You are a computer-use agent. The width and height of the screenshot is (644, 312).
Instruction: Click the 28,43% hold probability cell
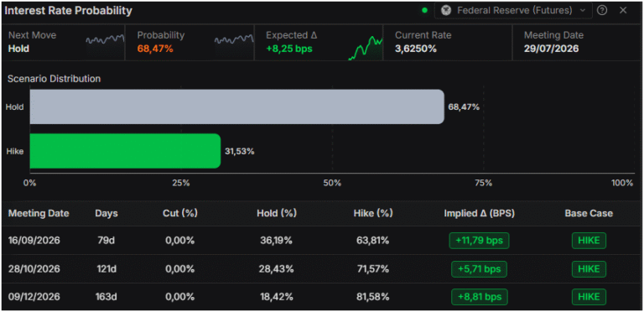276,269
